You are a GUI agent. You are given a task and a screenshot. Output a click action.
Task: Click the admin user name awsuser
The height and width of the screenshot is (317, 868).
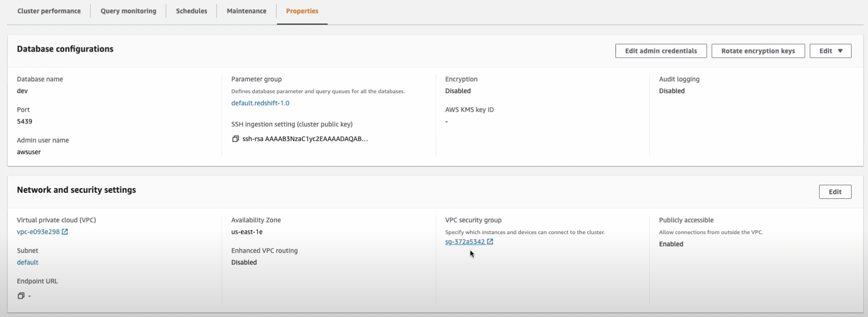click(29, 152)
